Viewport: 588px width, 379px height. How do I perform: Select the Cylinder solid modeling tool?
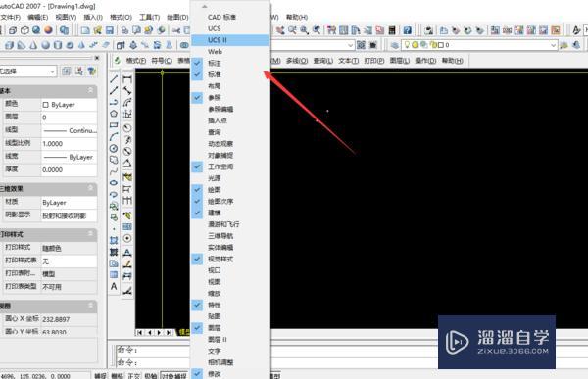(x=58, y=45)
